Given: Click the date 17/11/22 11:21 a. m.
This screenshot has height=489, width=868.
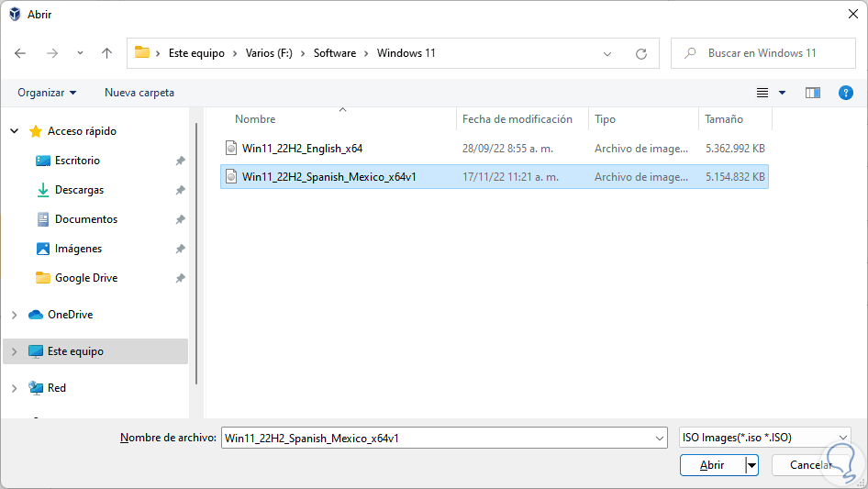Looking at the screenshot, I should 510,177.
